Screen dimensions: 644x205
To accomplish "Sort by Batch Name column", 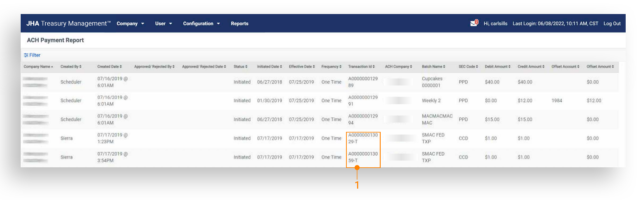I will tap(433, 67).
